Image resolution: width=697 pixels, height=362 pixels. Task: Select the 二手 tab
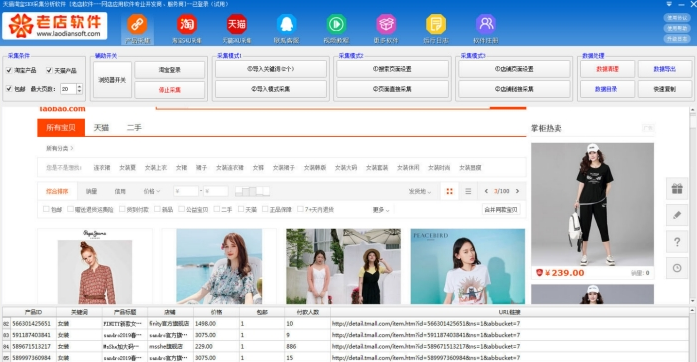click(134, 128)
